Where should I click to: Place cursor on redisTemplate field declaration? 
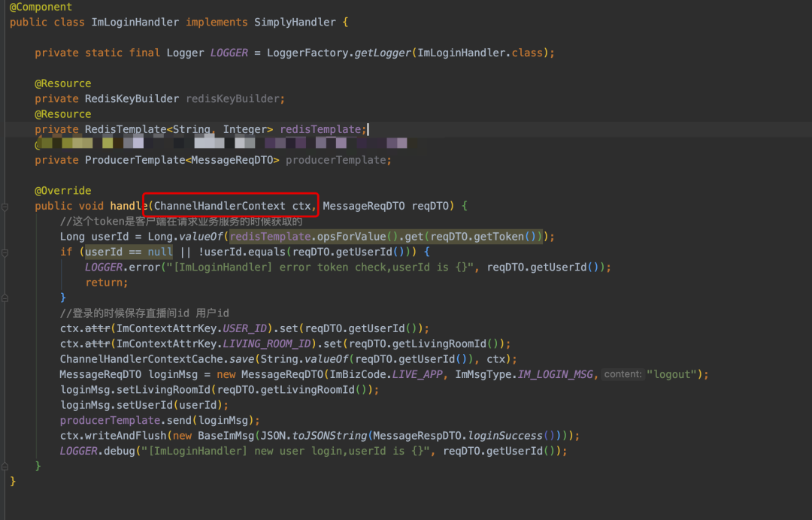(320, 129)
